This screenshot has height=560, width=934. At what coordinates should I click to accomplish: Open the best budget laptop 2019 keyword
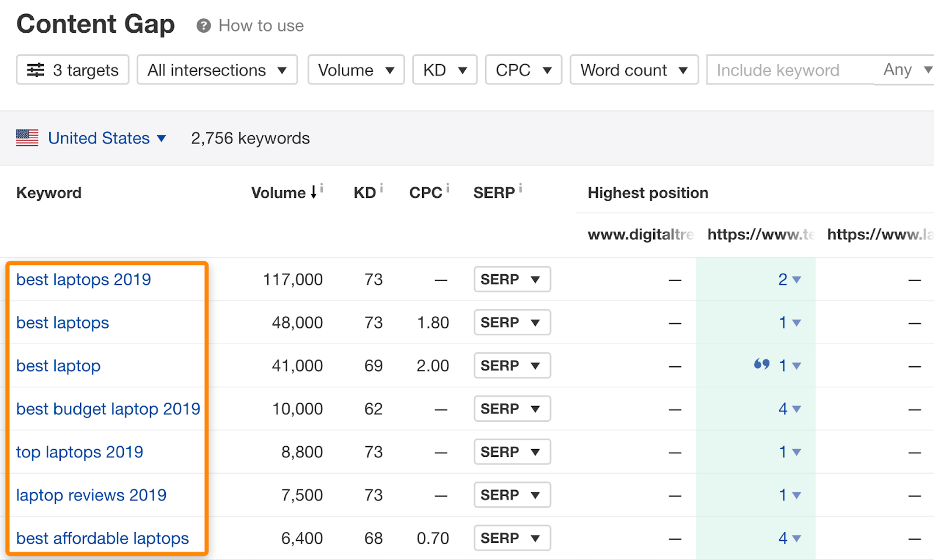click(108, 409)
